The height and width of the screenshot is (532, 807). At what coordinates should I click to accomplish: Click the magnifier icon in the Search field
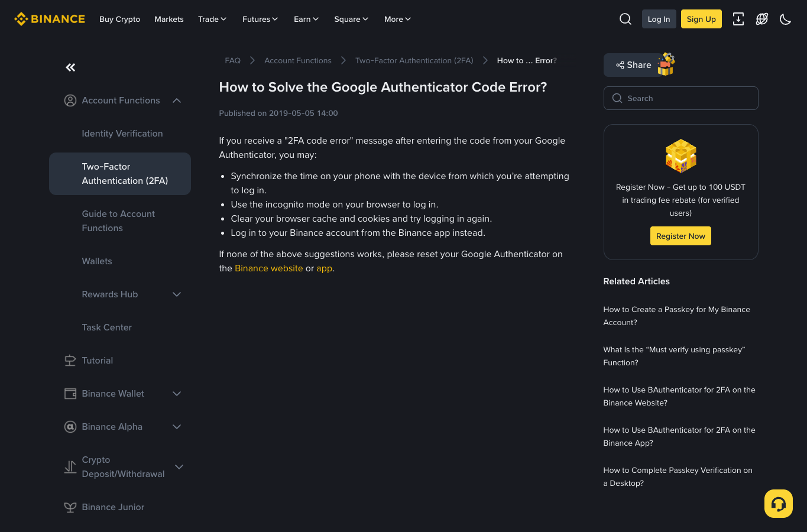(x=617, y=98)
